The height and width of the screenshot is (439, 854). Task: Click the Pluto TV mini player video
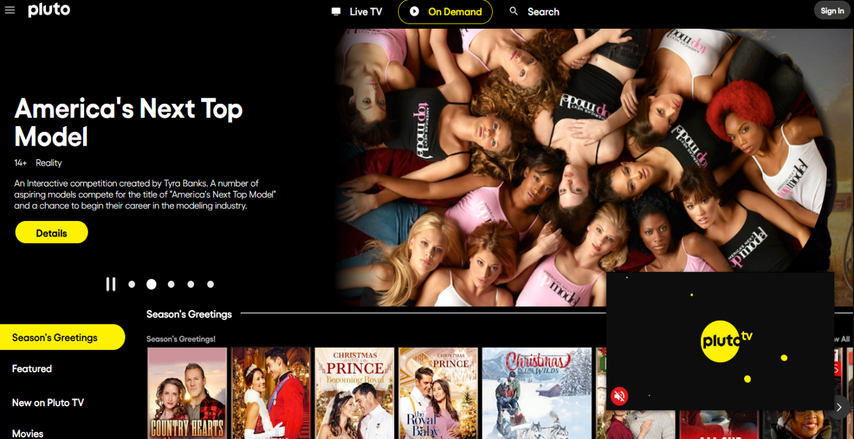click(x=720, y=341)
